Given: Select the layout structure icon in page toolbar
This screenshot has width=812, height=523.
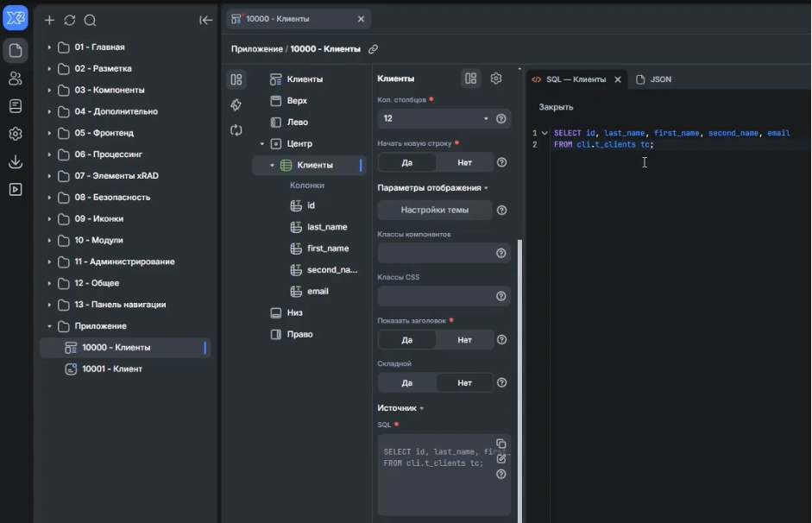Looking at the screenshot, I should 236,79.
